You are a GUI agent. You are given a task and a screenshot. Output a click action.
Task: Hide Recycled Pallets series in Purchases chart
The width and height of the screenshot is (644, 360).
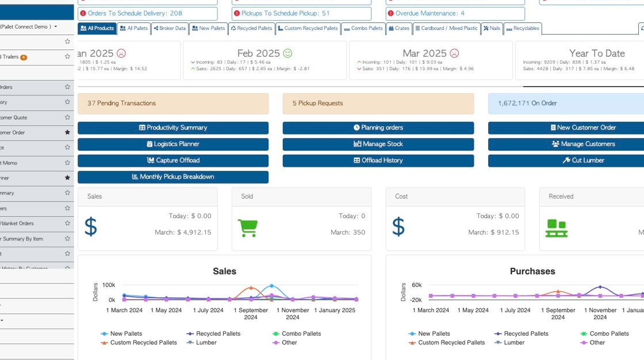(x=521, y=334)
